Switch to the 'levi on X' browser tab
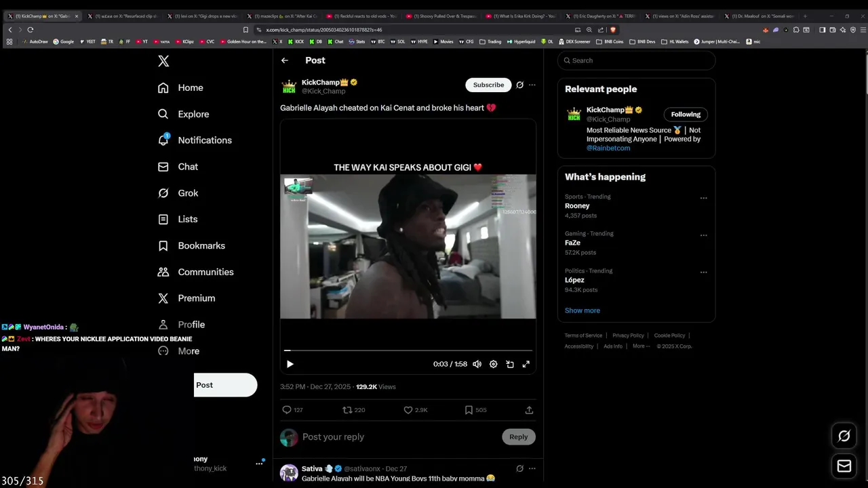 [205, 16]
